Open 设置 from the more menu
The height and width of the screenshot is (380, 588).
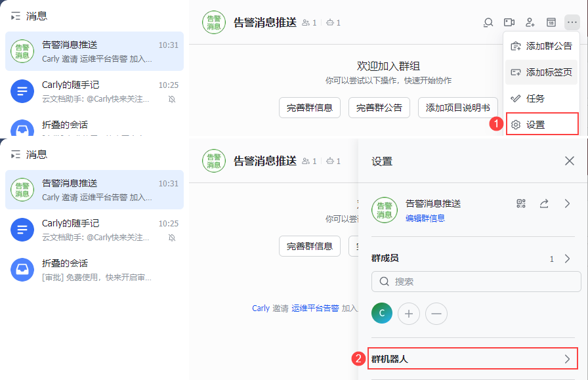click(x=542, y=124)
